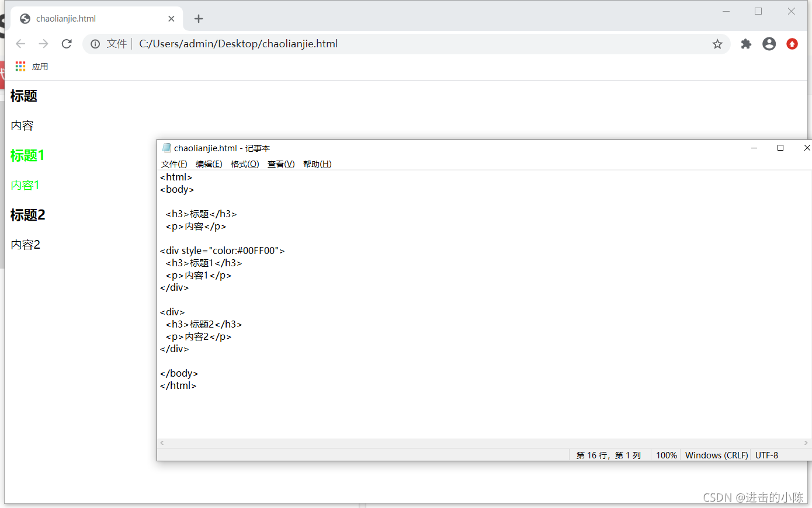Click the div style color:#00FF00 line in Notepad
Image resolution: width=812 pixels, height=508 pixels.
point(223,250)
